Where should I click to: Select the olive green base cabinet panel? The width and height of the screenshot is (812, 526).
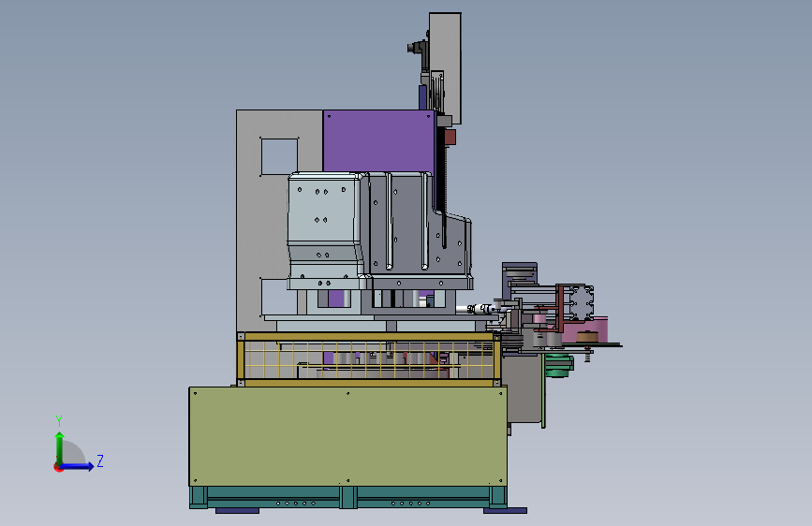[347, 436]
